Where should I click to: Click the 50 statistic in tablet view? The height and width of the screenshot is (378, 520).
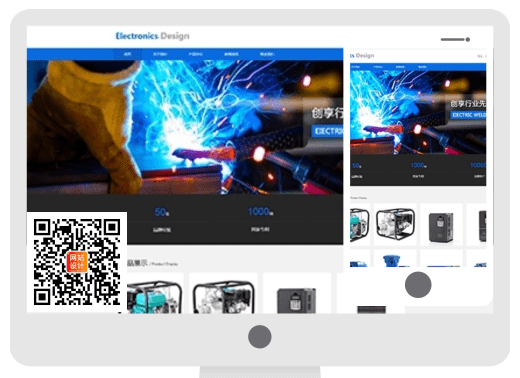(356, 166)
